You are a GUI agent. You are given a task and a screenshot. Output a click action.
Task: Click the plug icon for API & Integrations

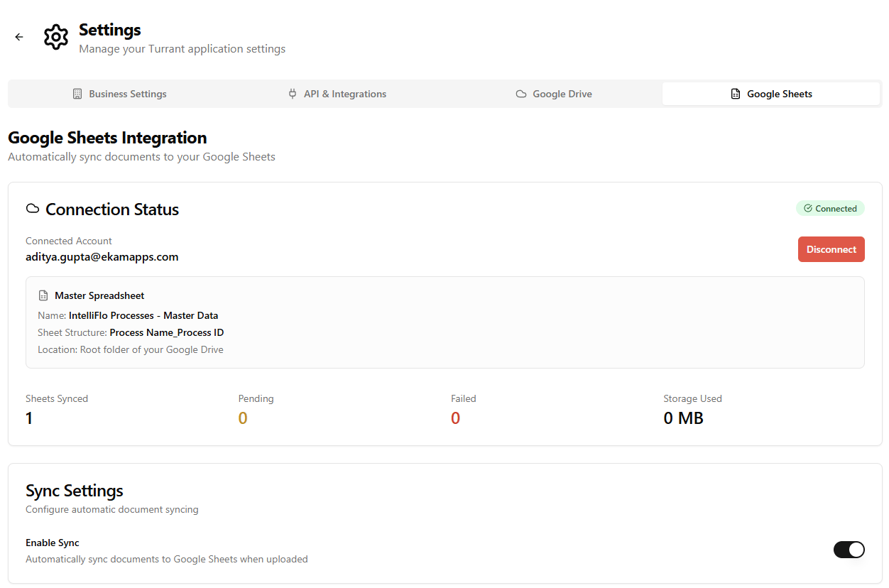tap(293, 94)
